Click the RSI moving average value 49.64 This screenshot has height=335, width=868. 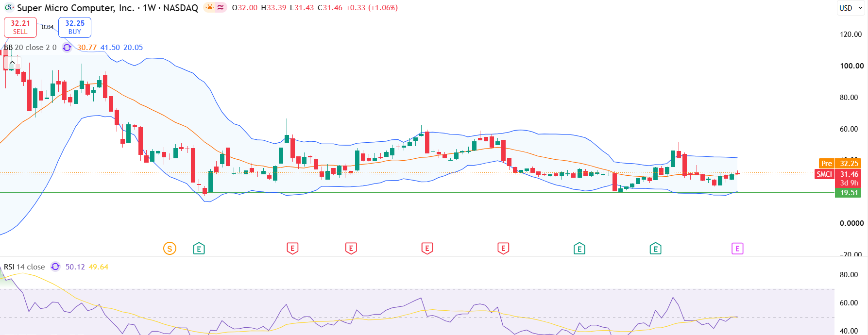[99, 267]
